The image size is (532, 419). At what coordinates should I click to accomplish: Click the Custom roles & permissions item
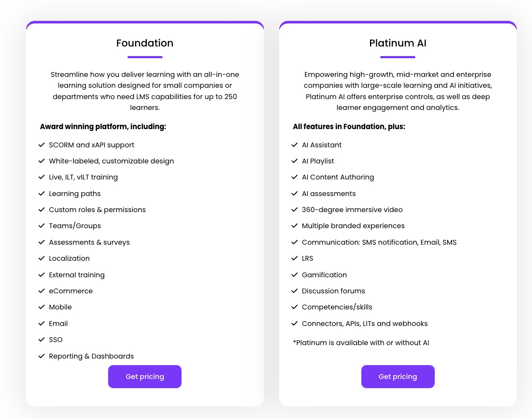[x=97, y=209]
